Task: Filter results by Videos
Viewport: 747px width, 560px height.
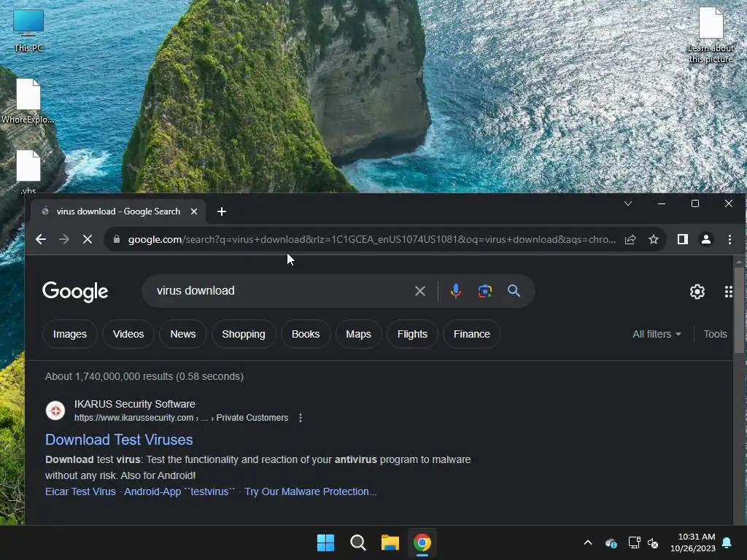Action: tap(128, 334)
